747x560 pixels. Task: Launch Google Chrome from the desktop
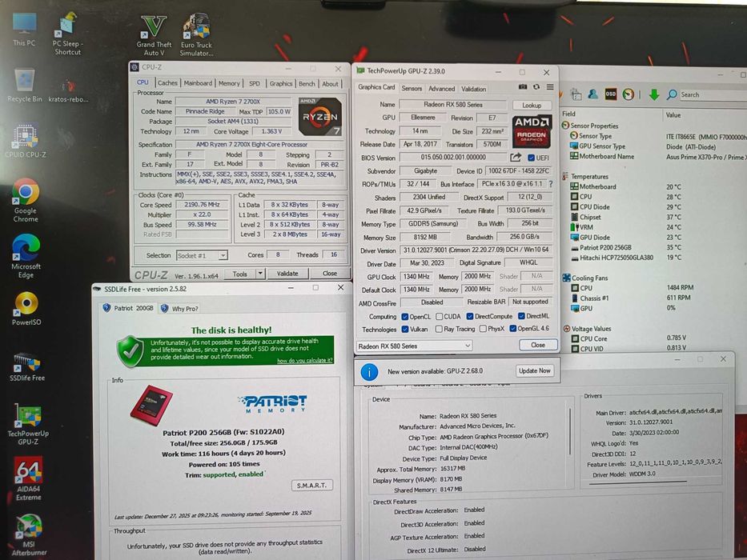pyautogui.click(x=26, y=201)
